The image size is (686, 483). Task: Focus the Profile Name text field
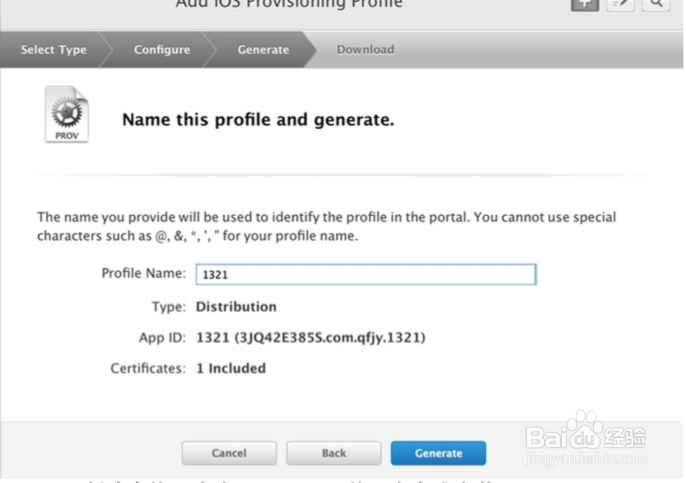(365, 274)
